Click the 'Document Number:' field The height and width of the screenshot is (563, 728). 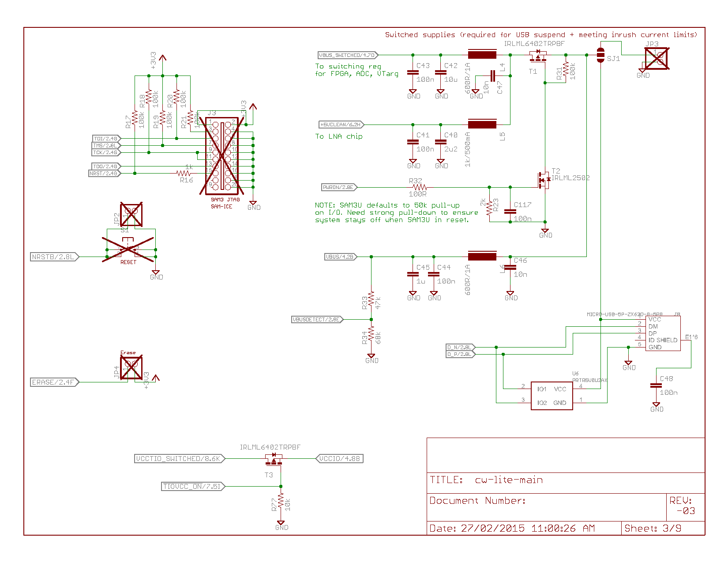coord(478,500)
